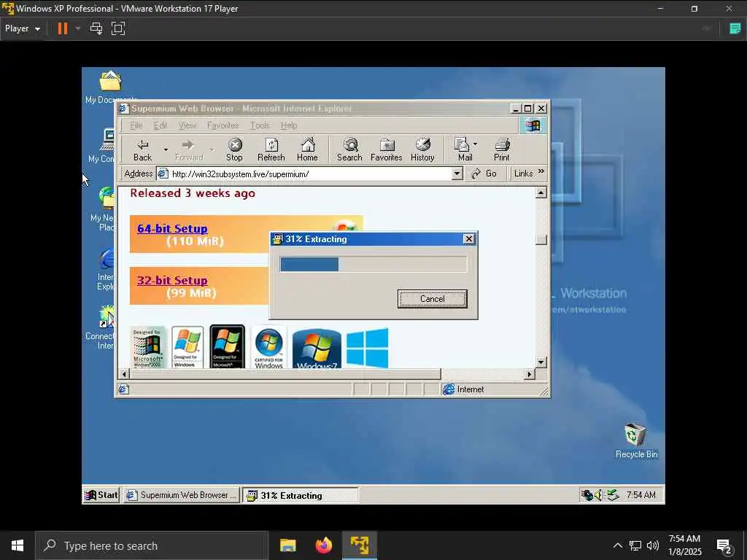Expand the Links toolbar chevron

coord(541,171)
